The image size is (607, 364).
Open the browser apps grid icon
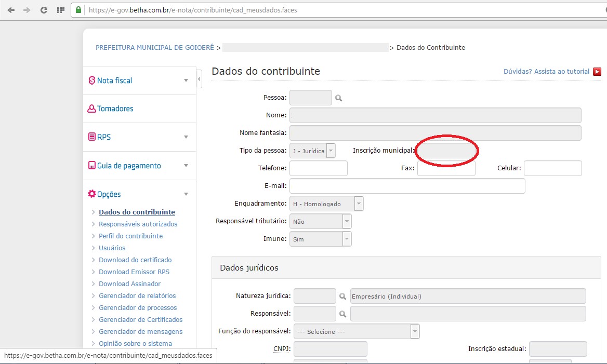[x=60, y=10]
